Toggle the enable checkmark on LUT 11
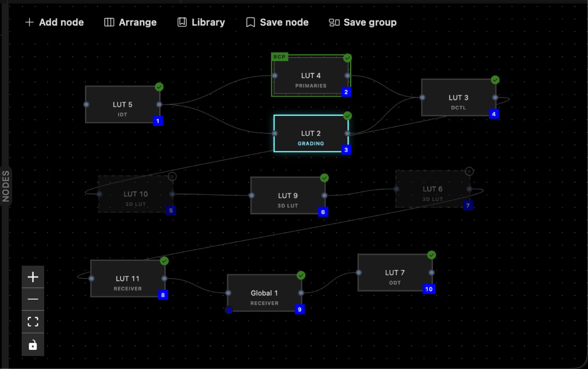588x369 pixels. [x=164, y=261]
